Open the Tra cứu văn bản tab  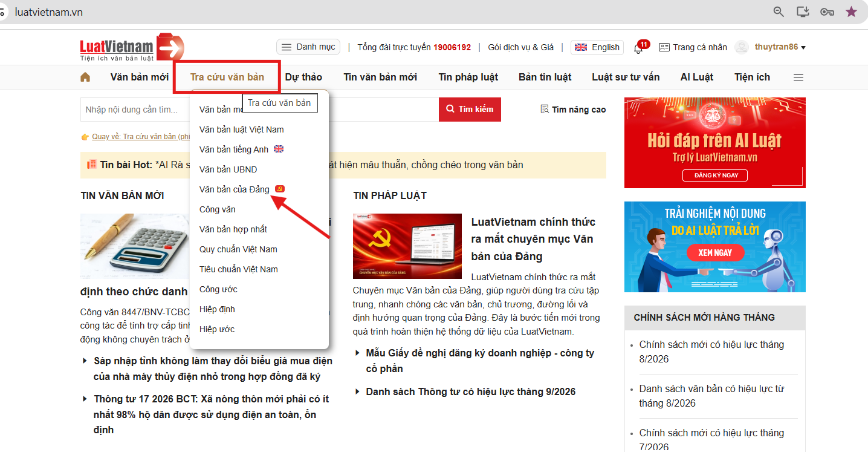(x=227, y=77)
